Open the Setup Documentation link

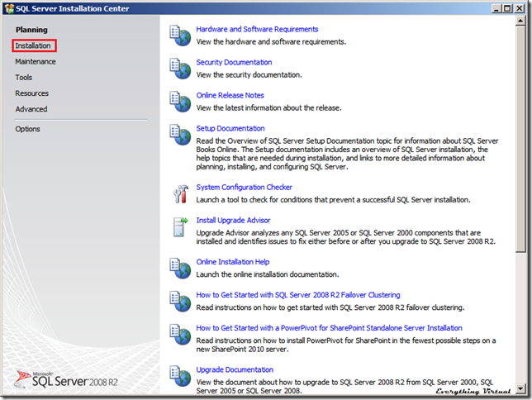(230, 128)
